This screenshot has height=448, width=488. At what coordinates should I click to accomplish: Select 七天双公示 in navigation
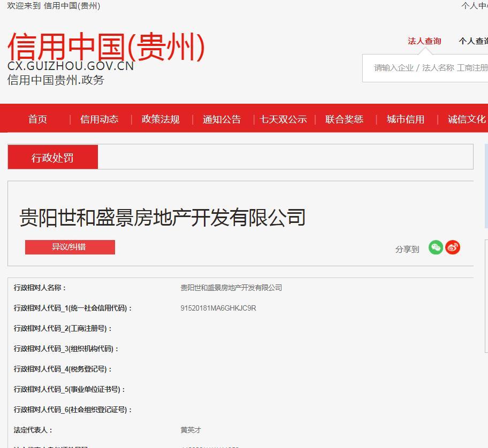283,119
